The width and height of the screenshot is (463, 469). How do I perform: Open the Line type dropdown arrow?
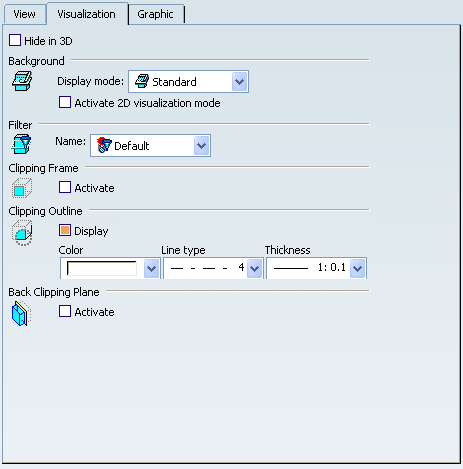(x=255, y=268)
